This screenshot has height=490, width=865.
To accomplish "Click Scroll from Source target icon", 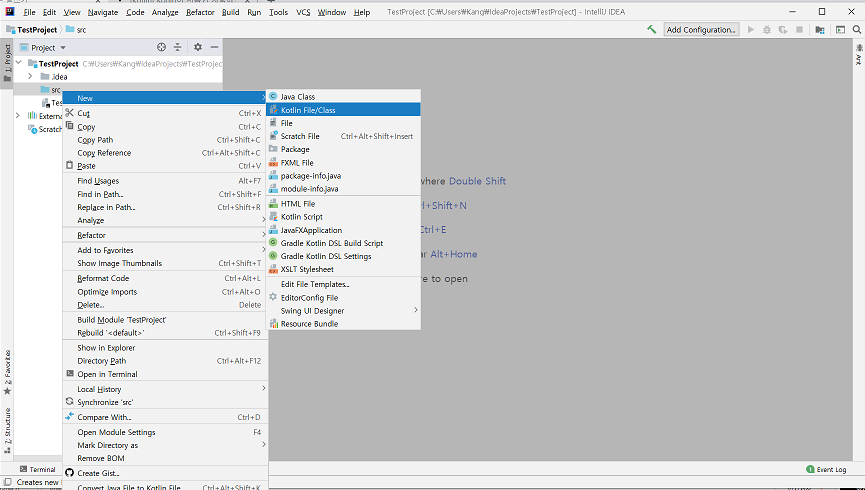I will click(161, 47).
